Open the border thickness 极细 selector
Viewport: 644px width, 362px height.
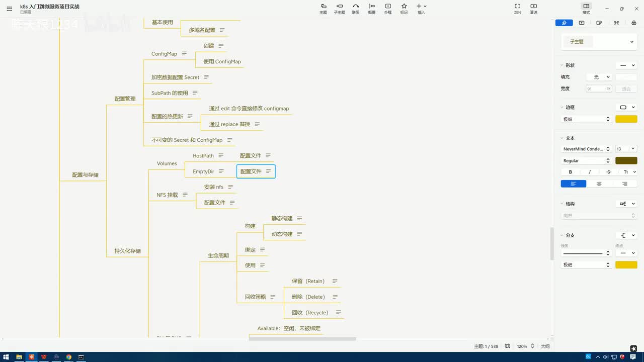[x=586, y=119]
